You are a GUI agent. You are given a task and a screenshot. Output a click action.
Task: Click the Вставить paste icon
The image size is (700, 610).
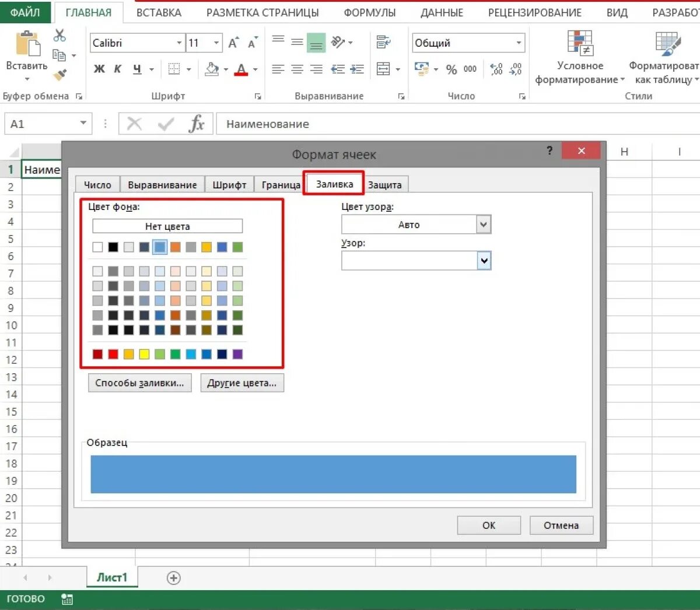[x=27, y=44]
